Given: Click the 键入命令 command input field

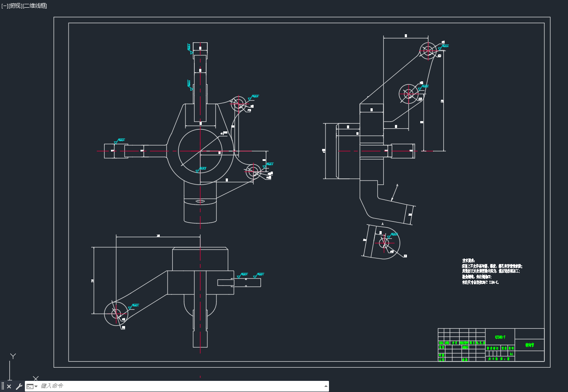Looking at the screenshot, I should 180,386.
